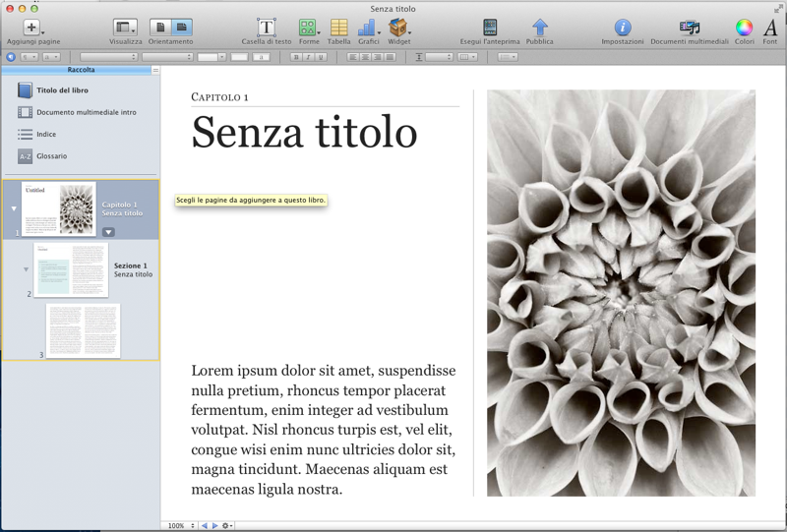787x532 pixels.
Task: Open Documenti multimediali browser
Action: [x=690, y=28]
